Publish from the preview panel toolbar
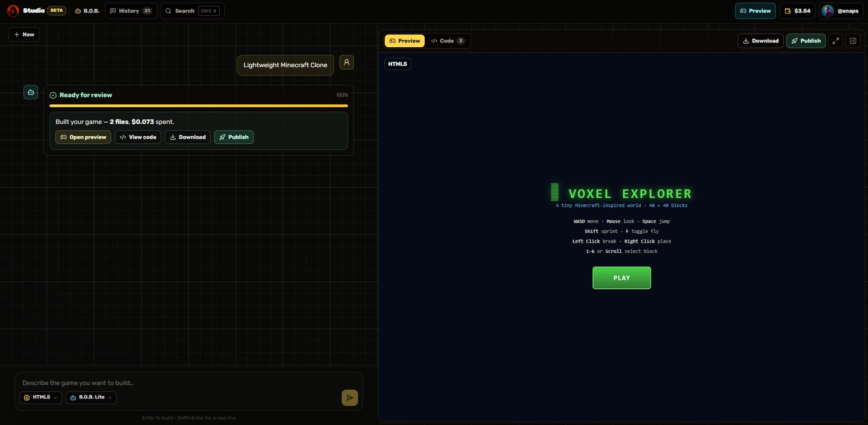This screenshot has width=868, height=425. pos(806,41)
